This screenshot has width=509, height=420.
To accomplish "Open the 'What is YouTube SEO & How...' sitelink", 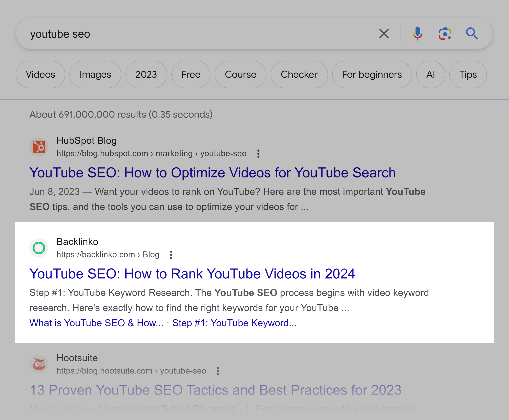I will [x=97, y=323].
